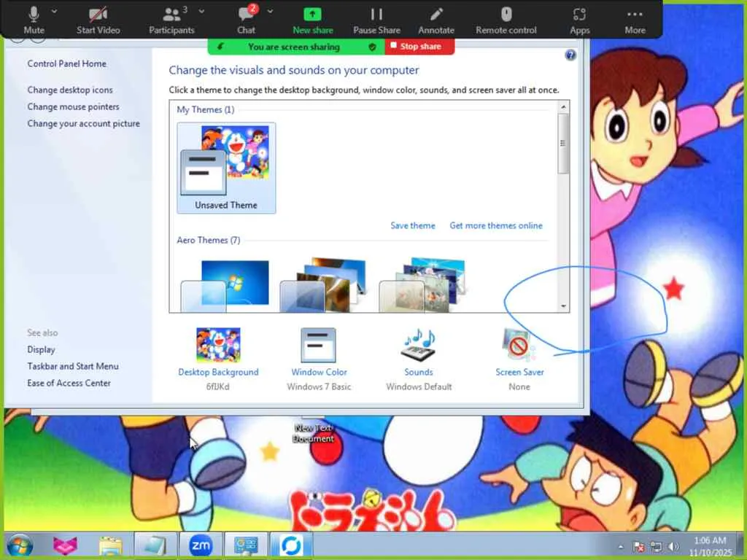
Task: Click the green shield security icon
Action: (x=372, y=47)
